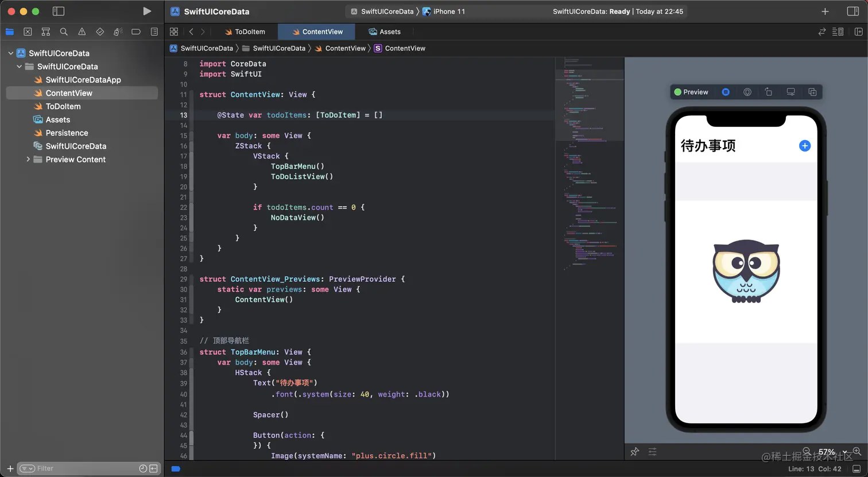This screenshot has width=868, height=477.
Task: Toggle the live preview mode button
Action: point(726,92)
